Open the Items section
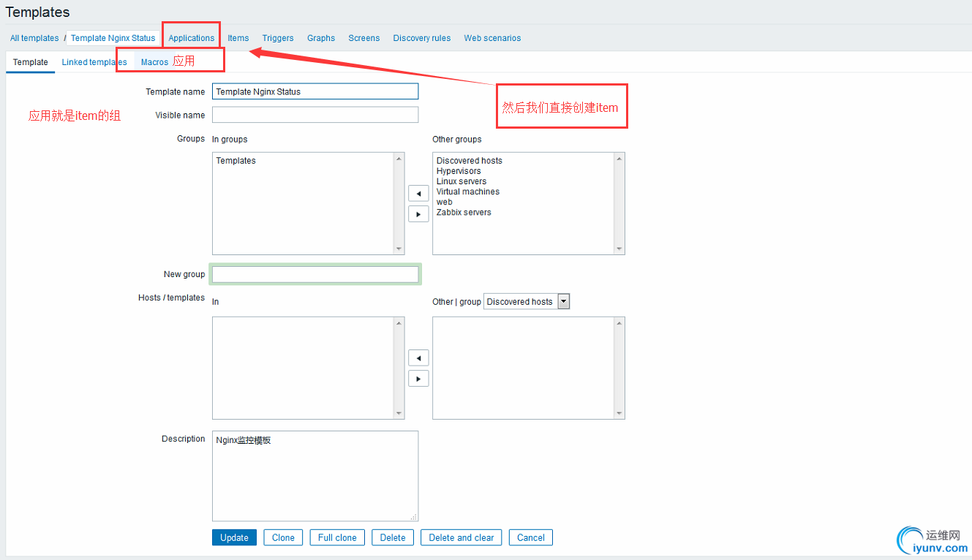The image size is (972, 560). [x=238, y=38]
